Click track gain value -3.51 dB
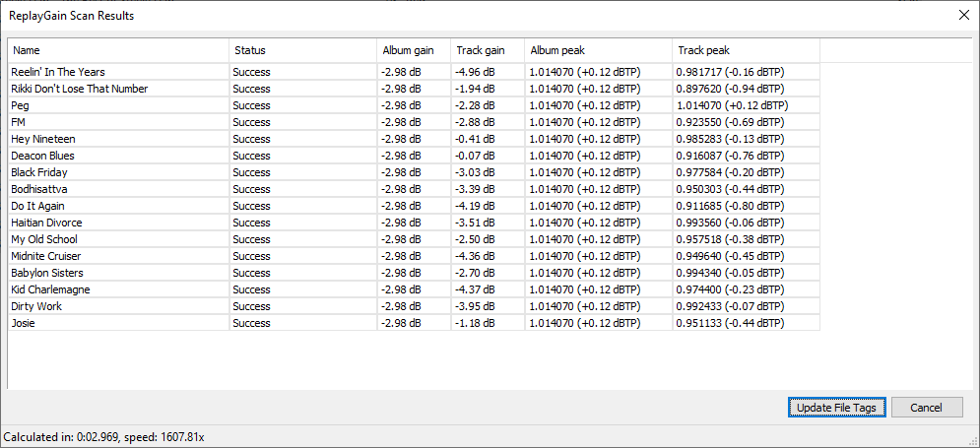Screen dimensions: 980x448 475,223
